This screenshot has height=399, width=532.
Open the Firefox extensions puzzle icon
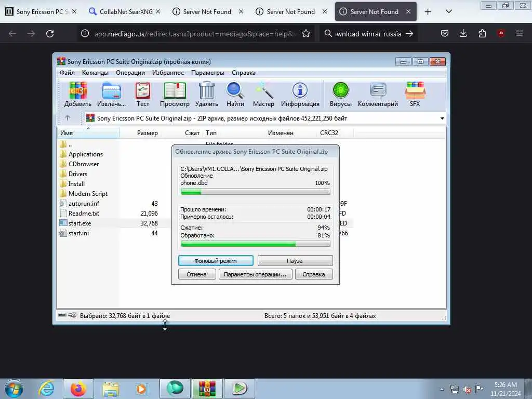pyautogui.click(x=482, y=34)
